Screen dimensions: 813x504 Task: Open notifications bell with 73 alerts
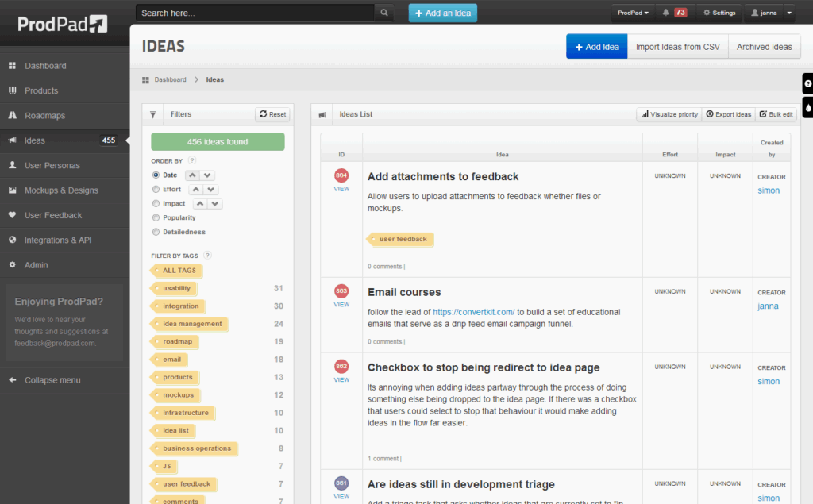click(674, 13)
